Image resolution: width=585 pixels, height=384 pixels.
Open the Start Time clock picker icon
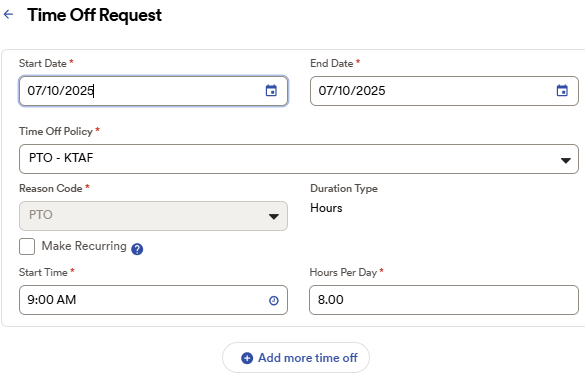pyautogui.click(x=274, y=300)
